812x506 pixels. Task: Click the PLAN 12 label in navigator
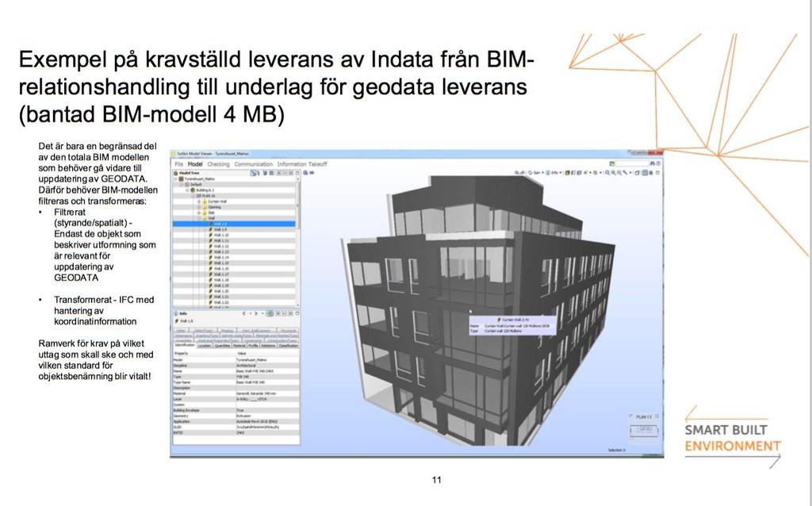pyautogui.click(x=644, y=416)
